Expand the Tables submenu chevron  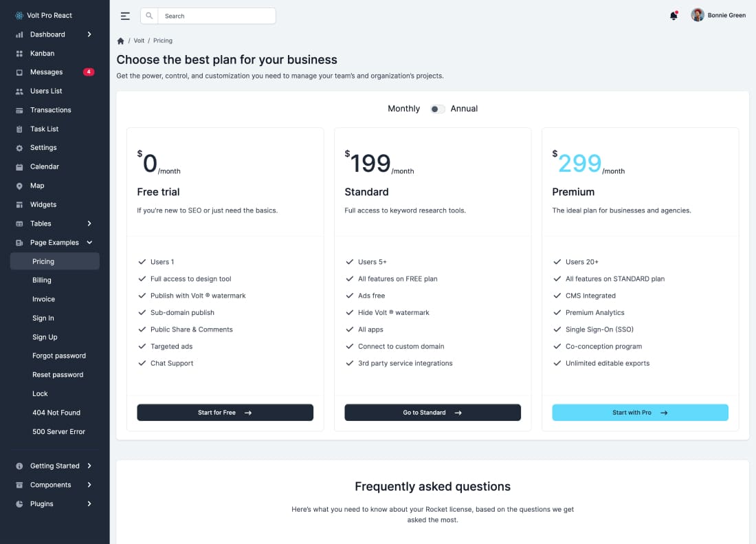[x=89, y=224]
